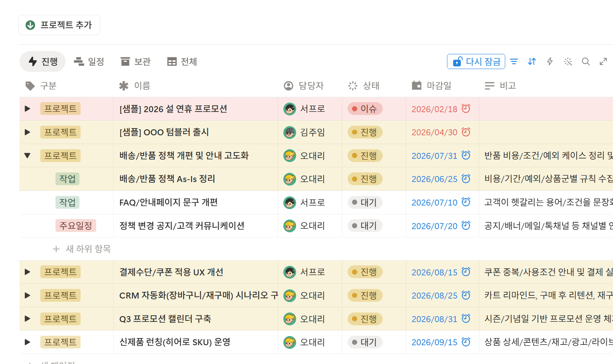The image size is (613, 364).
Task: Click reminder clock icon beside 2026/07/10
Action: pyautogui.click(x=466, y=202)
